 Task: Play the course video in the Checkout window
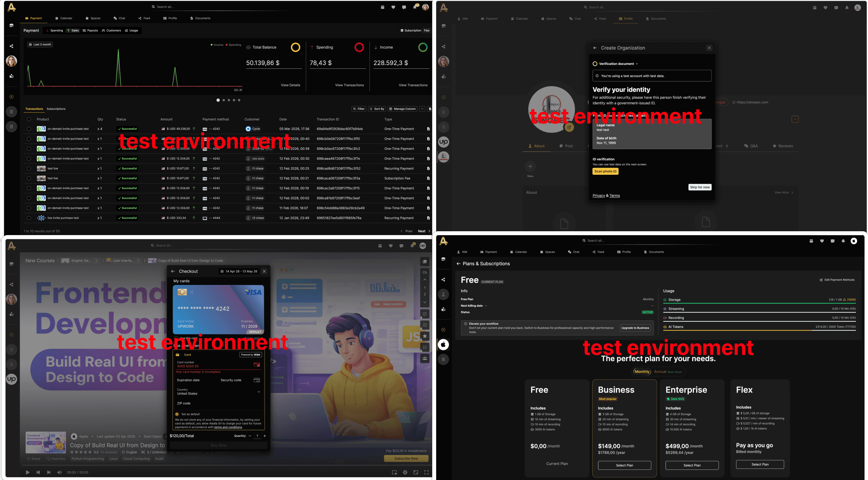click(27, 472)
